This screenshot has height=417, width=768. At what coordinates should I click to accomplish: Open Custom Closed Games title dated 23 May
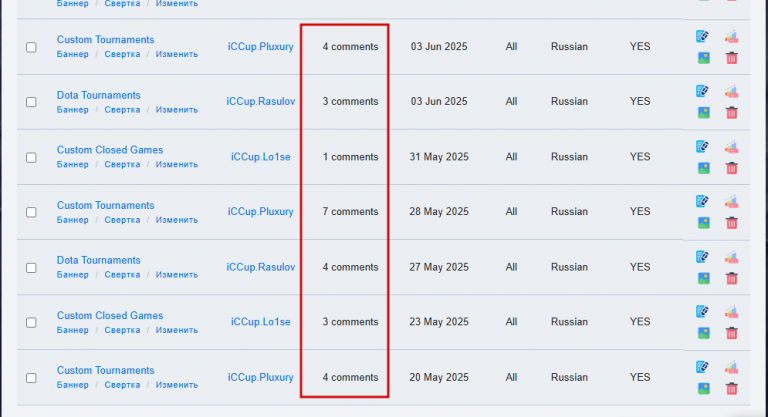pyautogui.click(x=110, y=316)
